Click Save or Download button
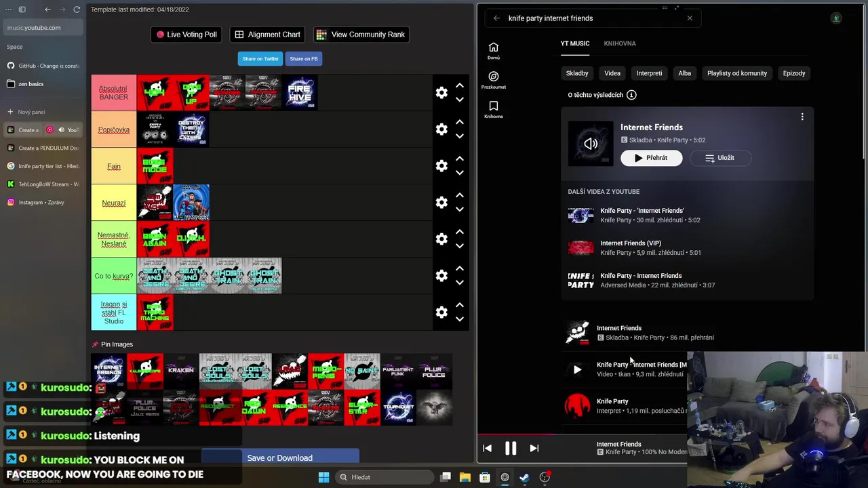The width and height of the screenshot is (868, 488). (280, 458)
